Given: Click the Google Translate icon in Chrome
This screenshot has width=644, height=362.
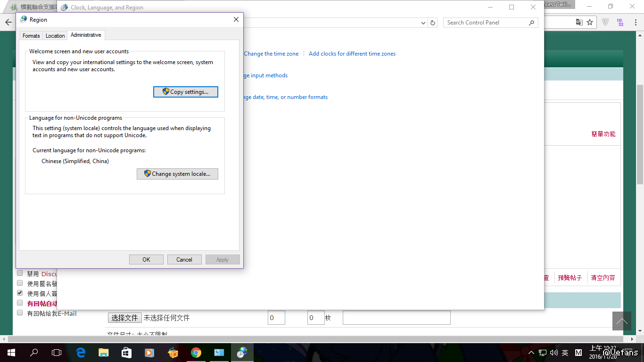Looking at the screenshot, I should coord(579,22).
